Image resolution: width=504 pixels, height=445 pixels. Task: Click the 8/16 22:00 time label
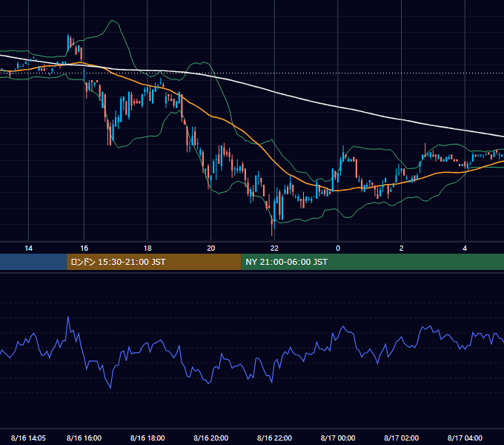pyautogui.click(x=274, y=438)
